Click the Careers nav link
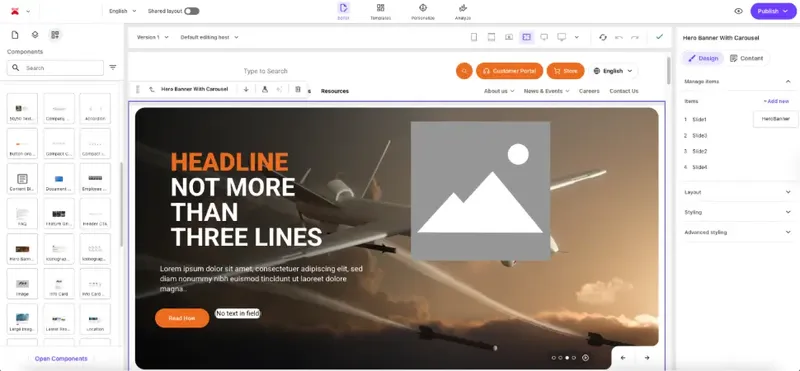The width and height of the screenshot is (800, 371). pyautogui.click(x=589, y=91)
